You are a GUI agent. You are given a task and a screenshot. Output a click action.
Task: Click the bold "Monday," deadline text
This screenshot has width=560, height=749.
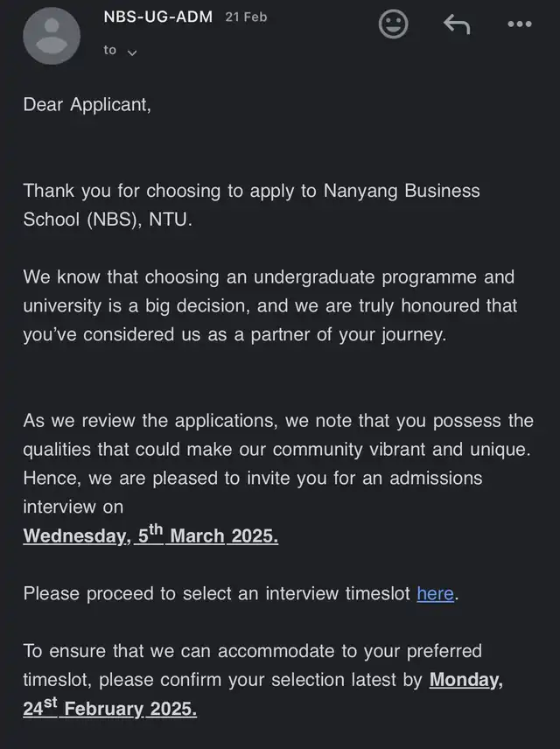point(466,680)
